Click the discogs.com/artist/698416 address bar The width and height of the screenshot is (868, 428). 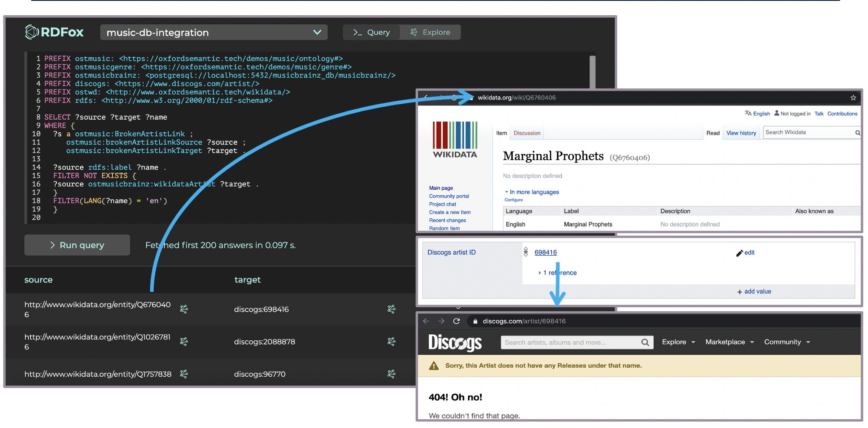pyautogui.click(x=524, y=321)
